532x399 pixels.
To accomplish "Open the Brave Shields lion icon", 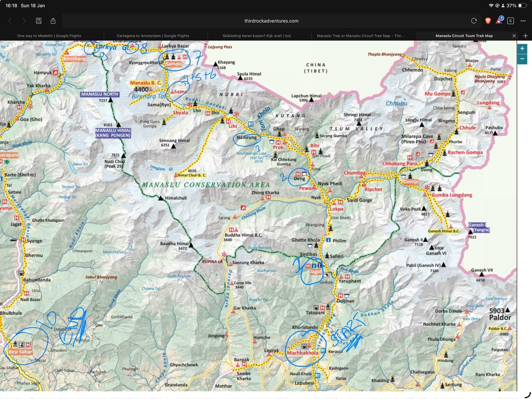I will (x=488, y=21).
